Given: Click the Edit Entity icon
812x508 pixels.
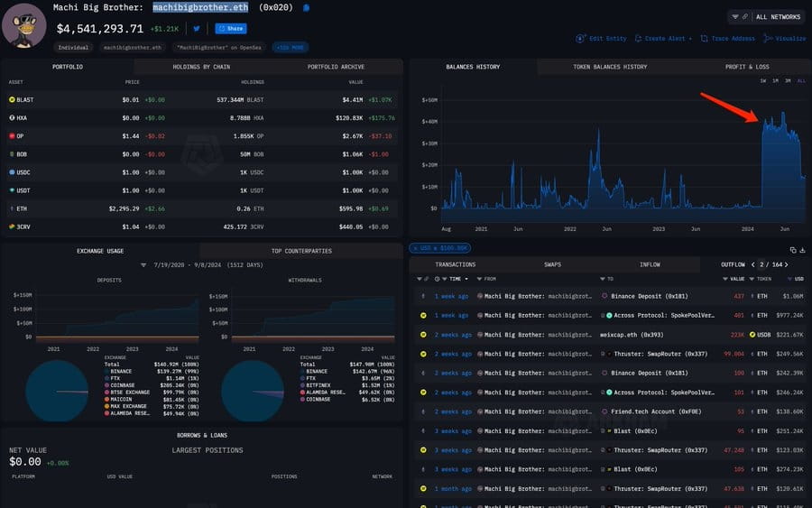Looking at the screenshot, I should click(x=580, y=39).
